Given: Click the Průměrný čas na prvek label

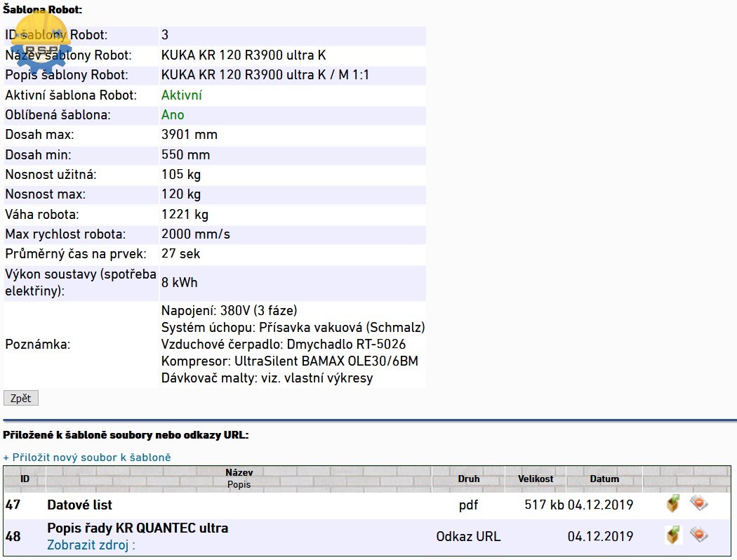Looking at the screenshot, I should pyautogui.click(x=76, y=254).
